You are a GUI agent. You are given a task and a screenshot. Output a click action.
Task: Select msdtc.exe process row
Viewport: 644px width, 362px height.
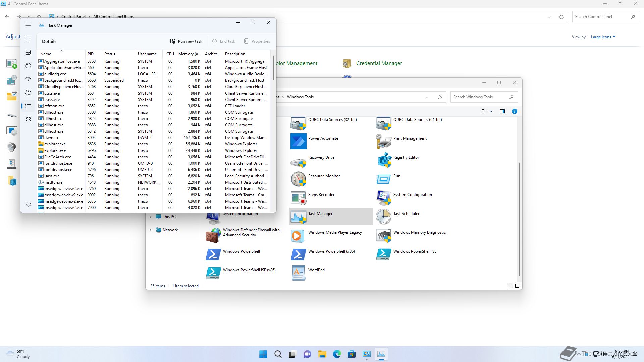click(x=154, y=182)
